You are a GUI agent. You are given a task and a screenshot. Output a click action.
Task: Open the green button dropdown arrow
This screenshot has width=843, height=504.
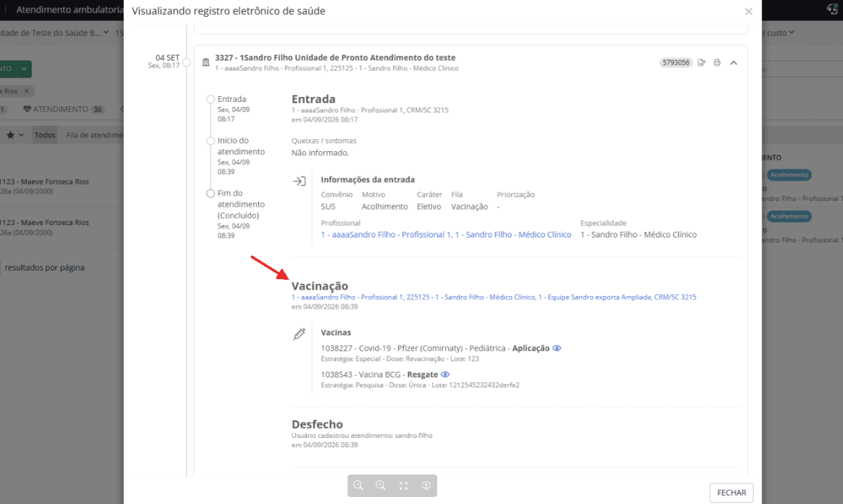pos(24,69)
